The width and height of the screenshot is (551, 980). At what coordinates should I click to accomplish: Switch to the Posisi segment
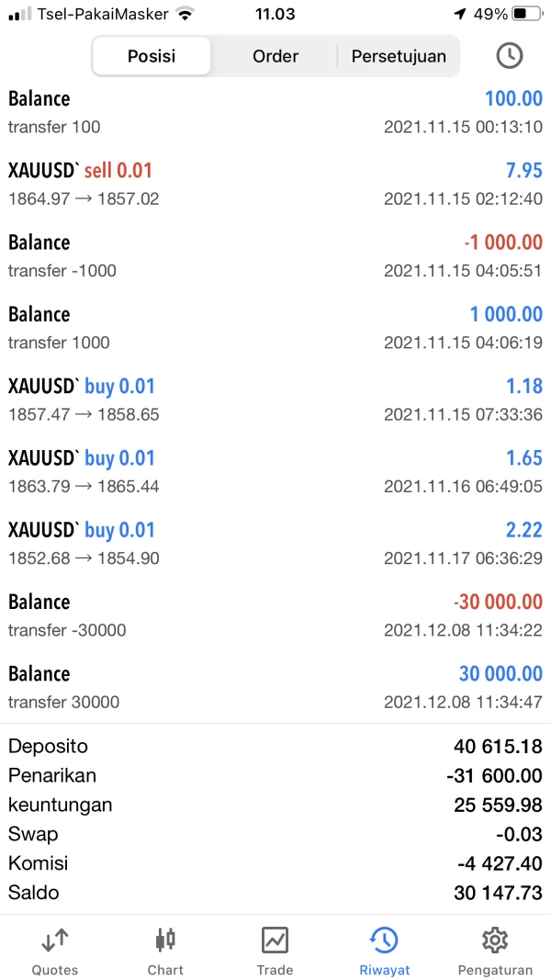click(x=152, y=56)
